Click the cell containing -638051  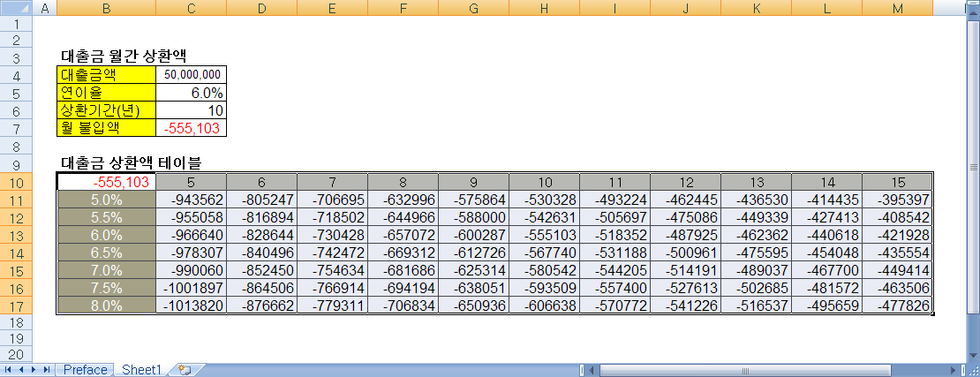pyautogui.click(x=474, y=288)
